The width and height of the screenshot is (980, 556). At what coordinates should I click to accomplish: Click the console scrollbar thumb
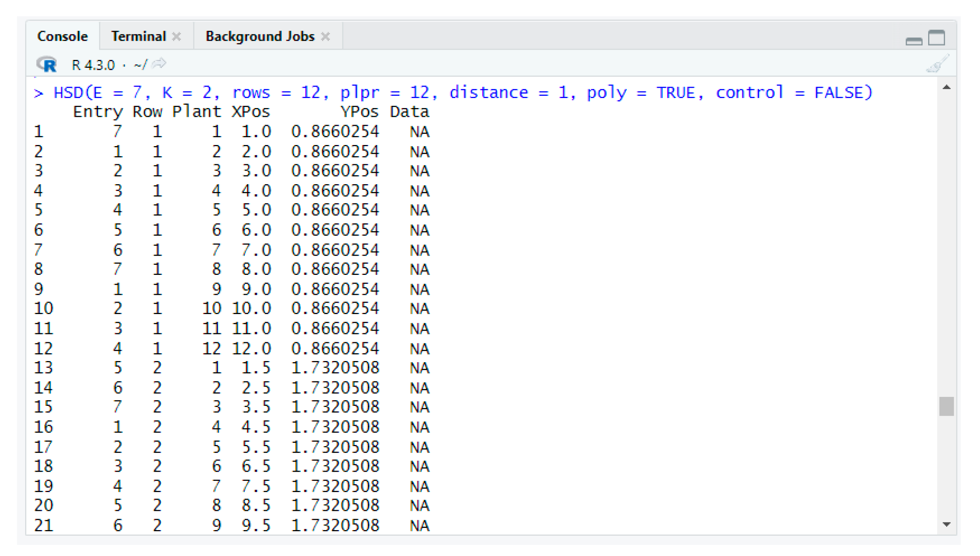[x=946, y=406]
